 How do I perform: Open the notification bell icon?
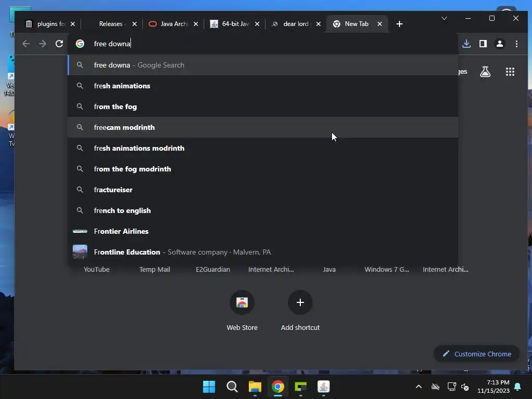[518, 387]
